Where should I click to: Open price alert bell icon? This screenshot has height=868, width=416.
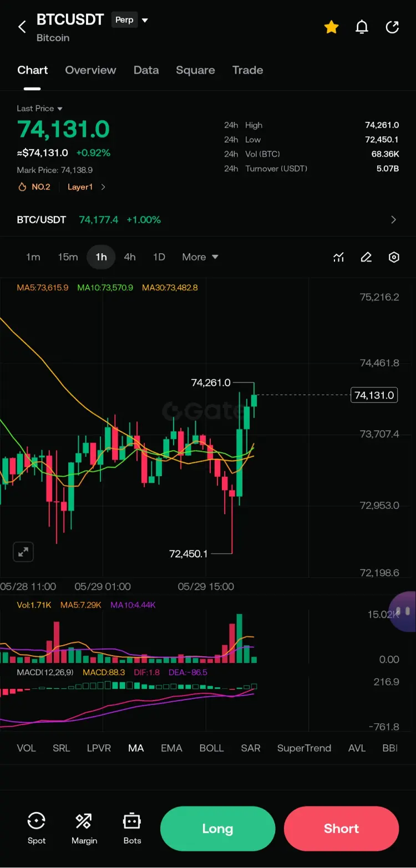click(362, 27)
